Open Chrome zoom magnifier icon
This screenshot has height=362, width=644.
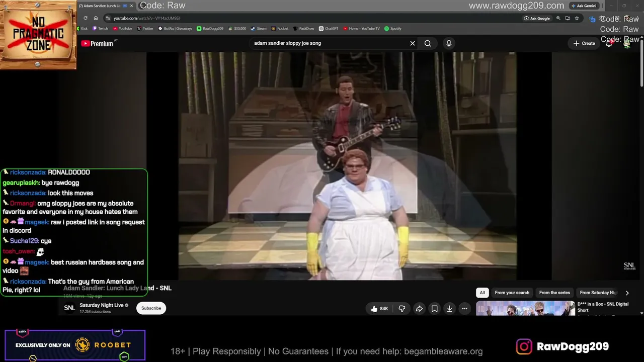tap(558, 18)
